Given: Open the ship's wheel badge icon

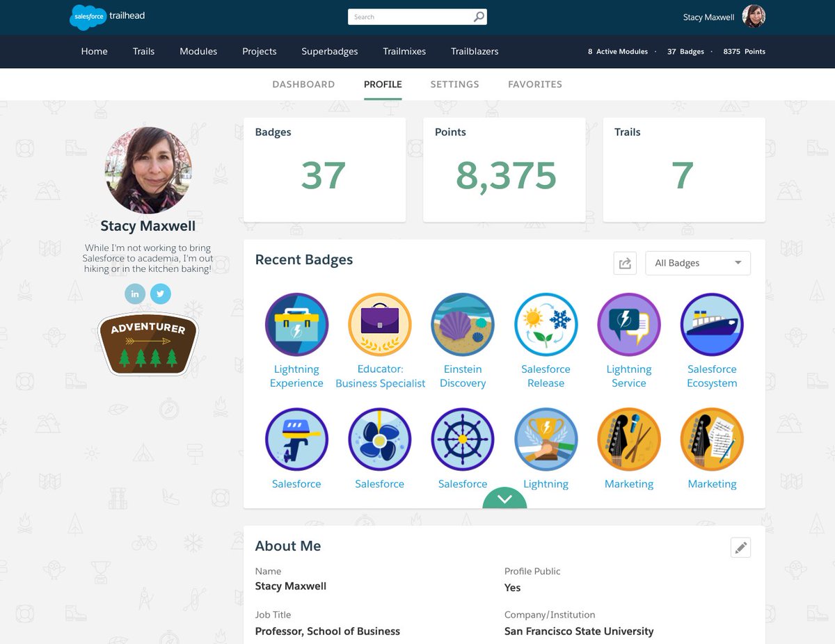Looking at the screenshot, I should 463,440.
